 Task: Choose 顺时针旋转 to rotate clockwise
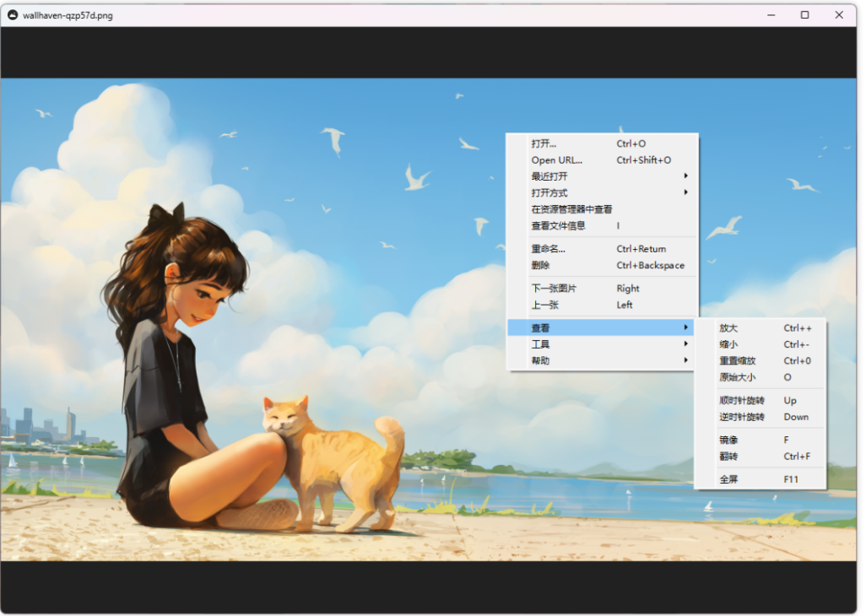tap(760, 401)
